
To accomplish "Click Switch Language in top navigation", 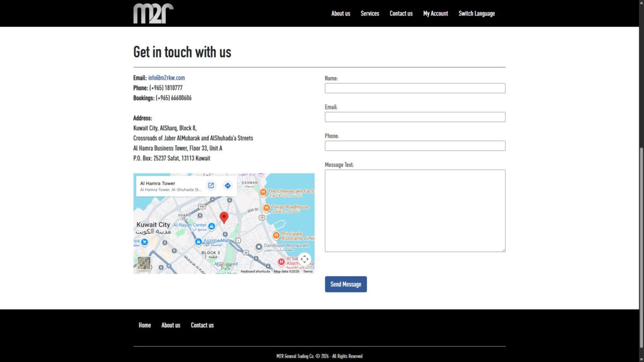I will [477, 13].
